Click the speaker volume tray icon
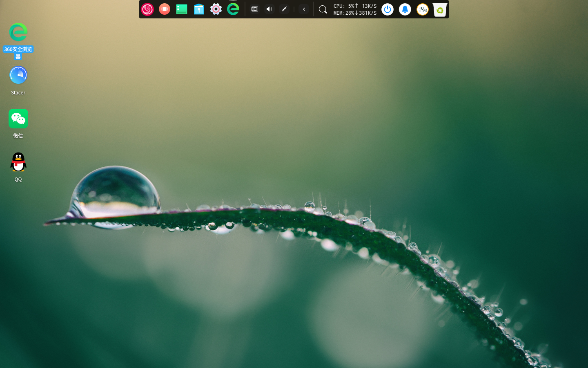Viewport: 588px width, 368px height. (269, 9)
